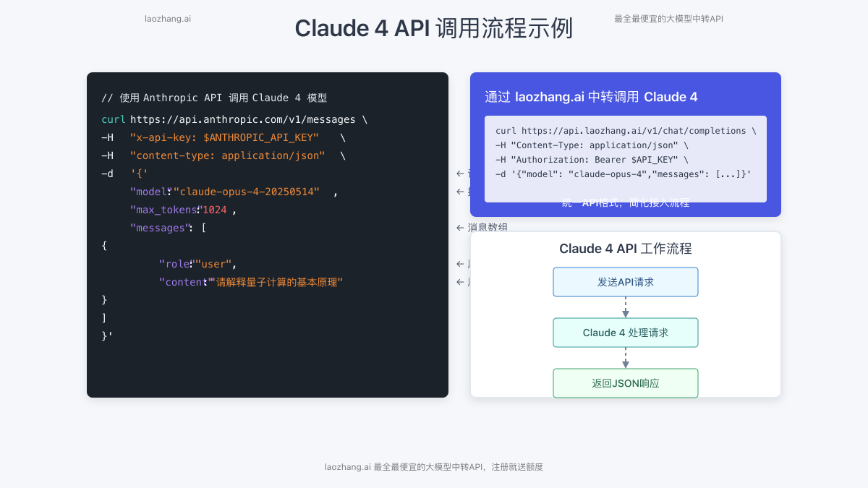Click the "role": "user" line
This screenshot has height=488, width=868.
pos(197,264)
